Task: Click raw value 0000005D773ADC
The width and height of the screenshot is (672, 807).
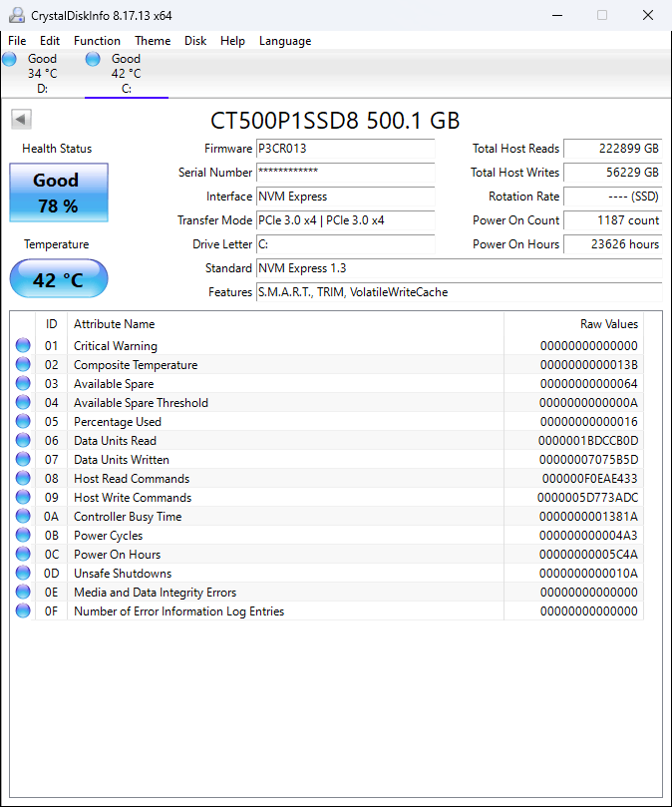Action: coord(587,498)
